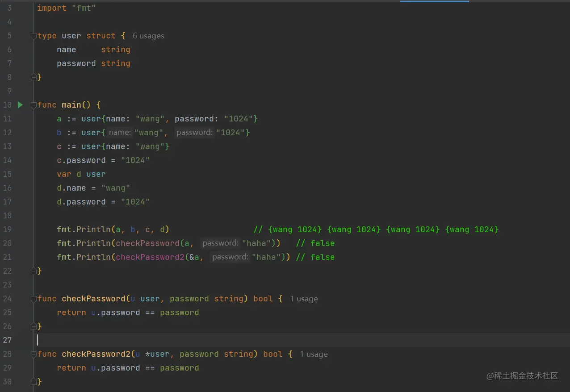This screenshot has height=392, width=570.
Task: Click the 'name:' inlay hint on line 12
Action: coord(120,132)
